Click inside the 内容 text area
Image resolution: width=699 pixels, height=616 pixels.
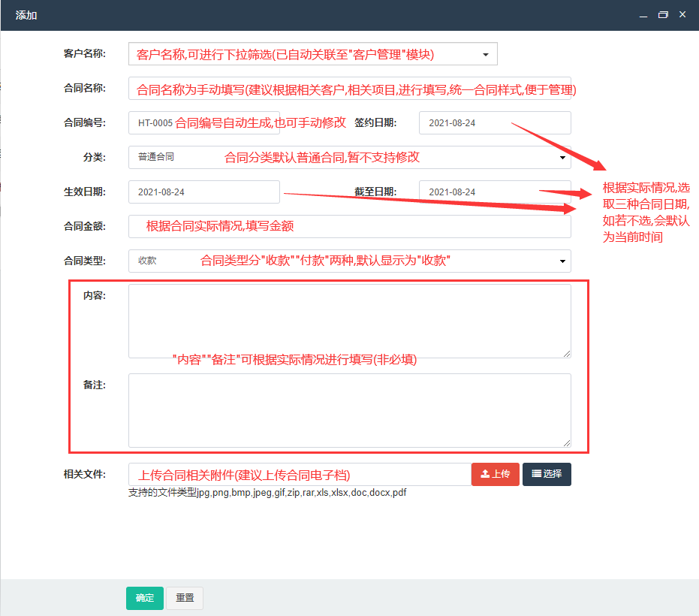click(350, 322)
